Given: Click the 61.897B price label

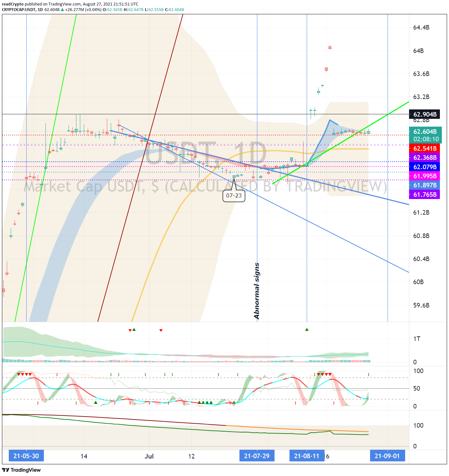Looking at the screenshot, I should (425, 185).
